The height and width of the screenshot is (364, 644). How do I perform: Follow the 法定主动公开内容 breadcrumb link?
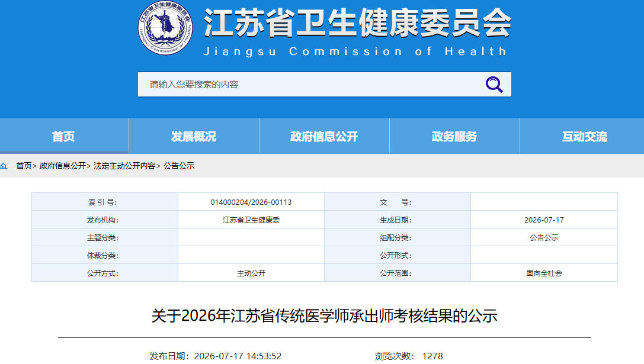[x=124, y=166]
